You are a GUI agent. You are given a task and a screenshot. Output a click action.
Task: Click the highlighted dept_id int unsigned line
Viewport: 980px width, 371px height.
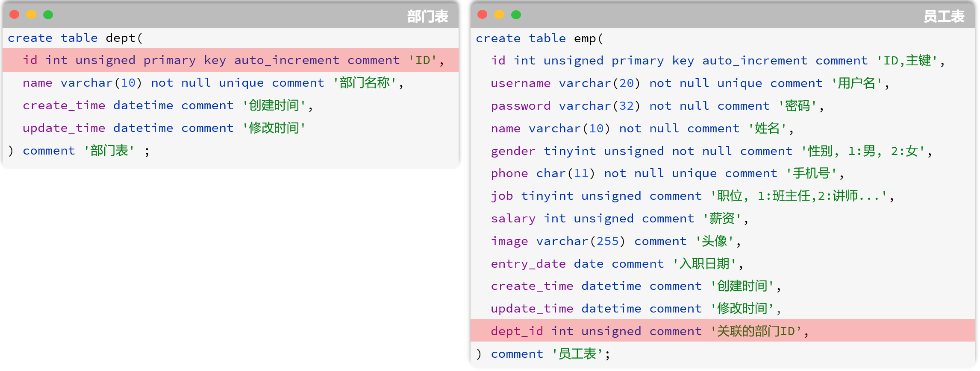(722, 330)
